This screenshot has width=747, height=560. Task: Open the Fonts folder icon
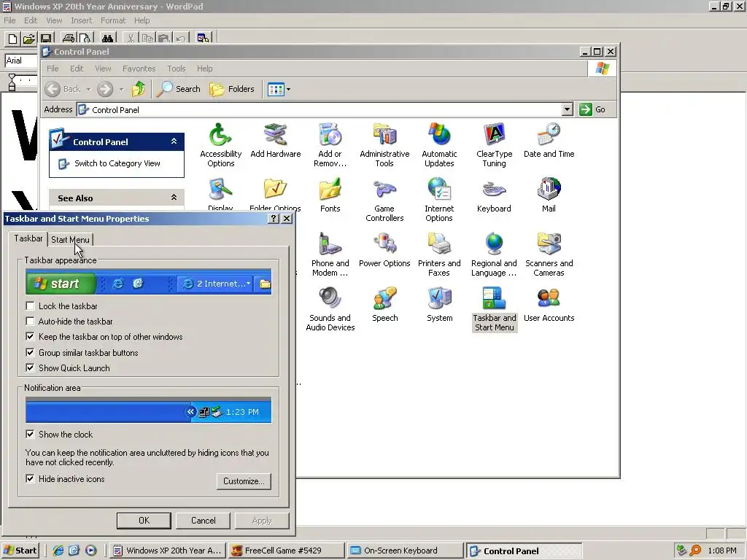330,195
